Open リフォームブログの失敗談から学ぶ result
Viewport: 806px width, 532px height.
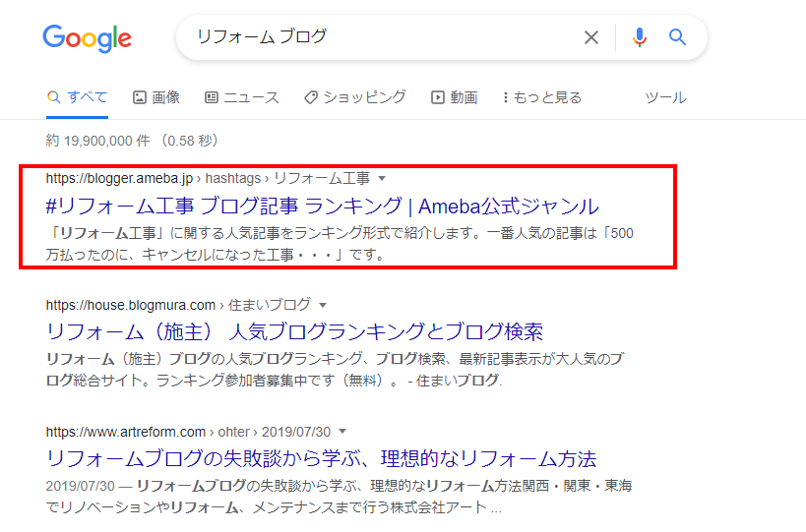[x=321, y=458]
